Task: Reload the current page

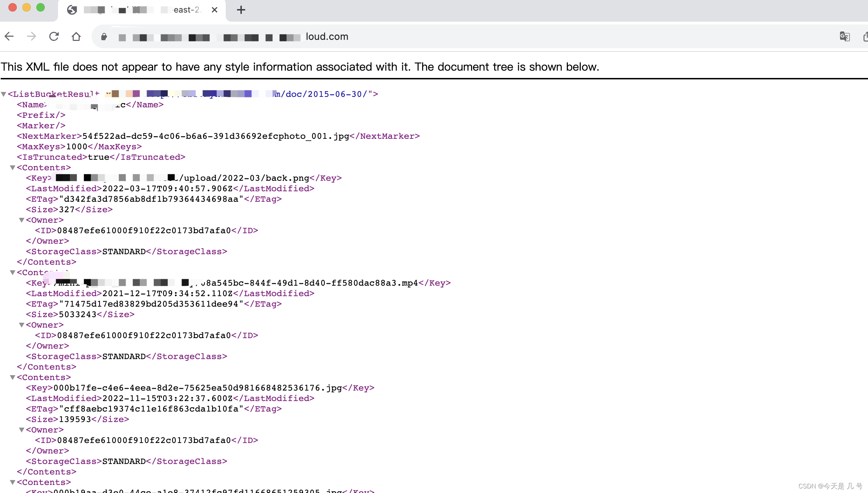Action: coord(54,36)
